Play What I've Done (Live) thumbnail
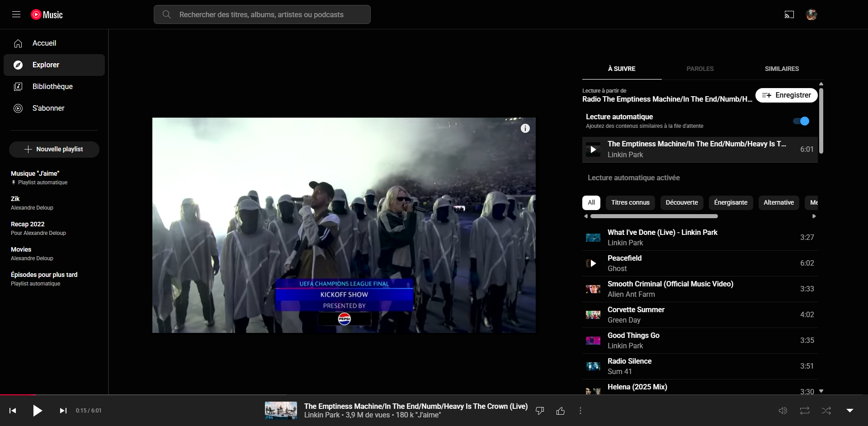 coord(593,238)
